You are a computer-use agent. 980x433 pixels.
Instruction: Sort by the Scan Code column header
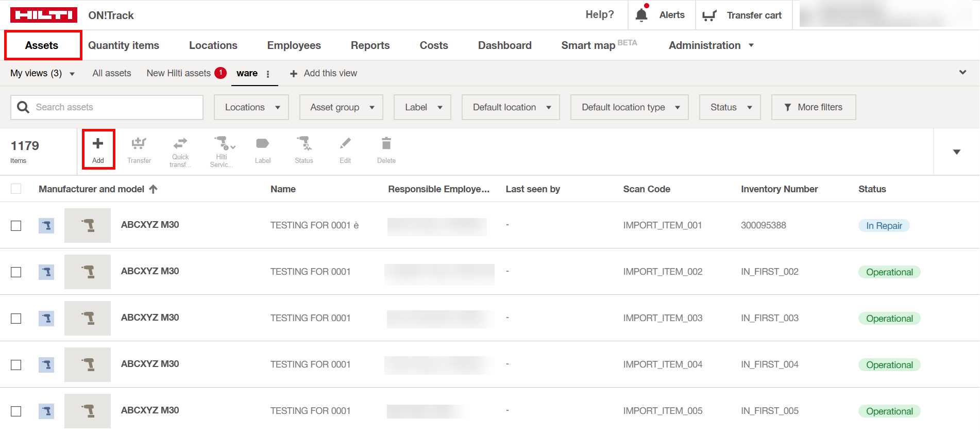pos(647,189)
